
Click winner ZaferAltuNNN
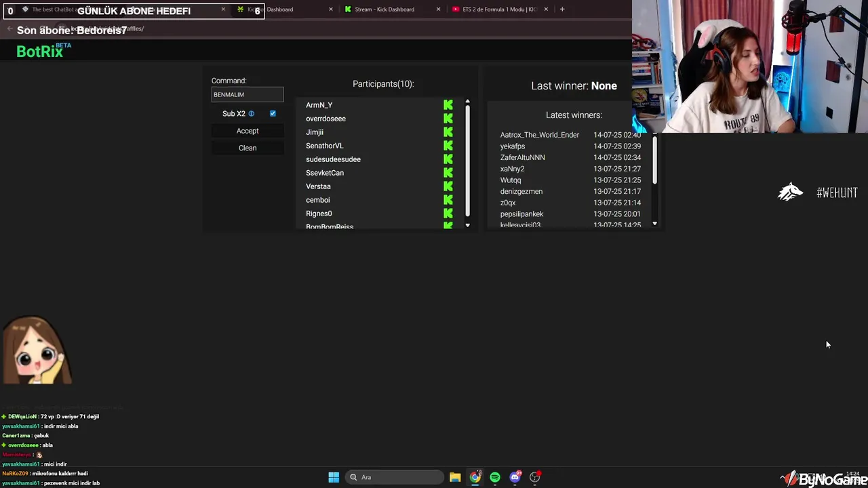[x=523, y=157]
